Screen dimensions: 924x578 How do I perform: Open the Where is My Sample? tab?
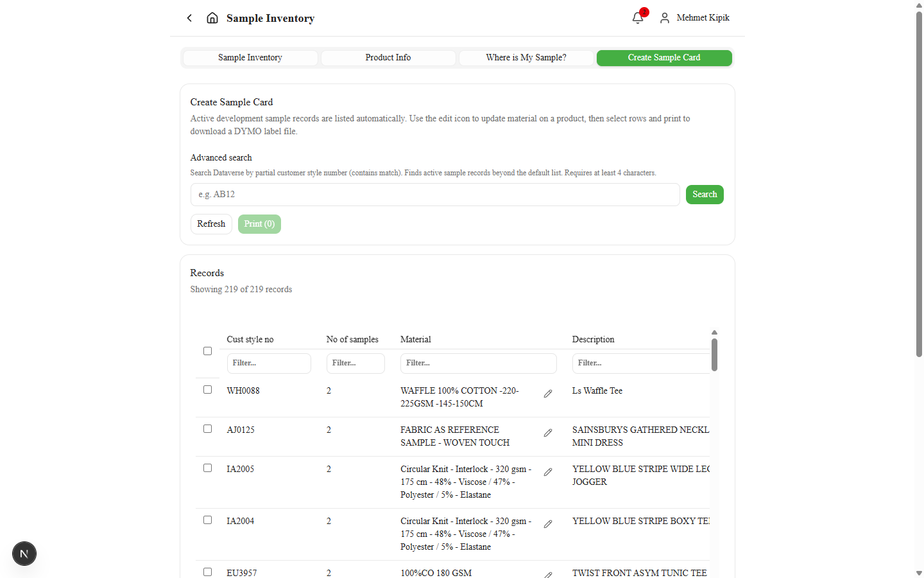pos(526,58)
